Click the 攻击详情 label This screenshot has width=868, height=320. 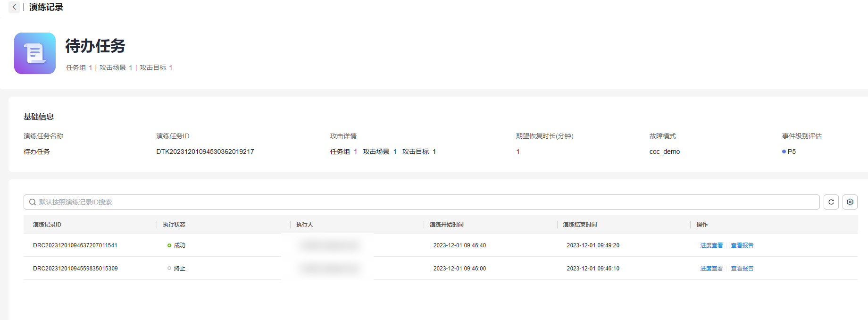click(x=343, y=136)
